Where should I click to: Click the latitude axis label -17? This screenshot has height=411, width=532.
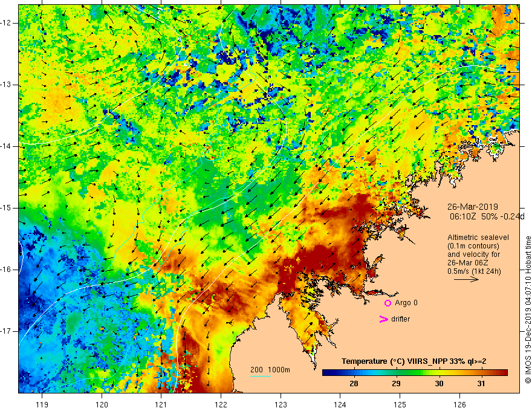pyautogui.click(x=6, y=331)
